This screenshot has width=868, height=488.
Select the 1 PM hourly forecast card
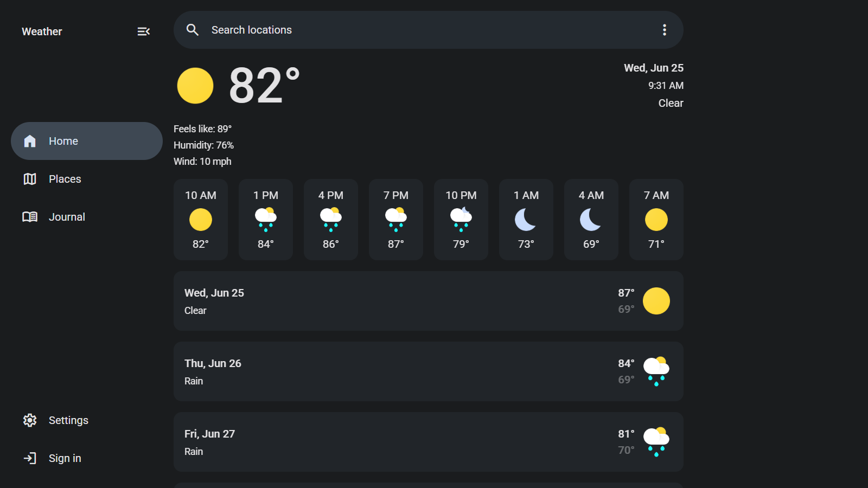[x=266, y=220]
